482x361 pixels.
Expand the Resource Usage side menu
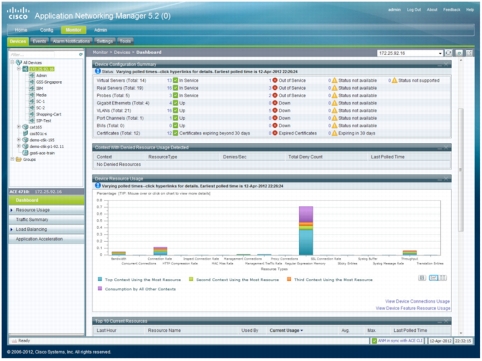pyautogui.click(x=46, y=210)
